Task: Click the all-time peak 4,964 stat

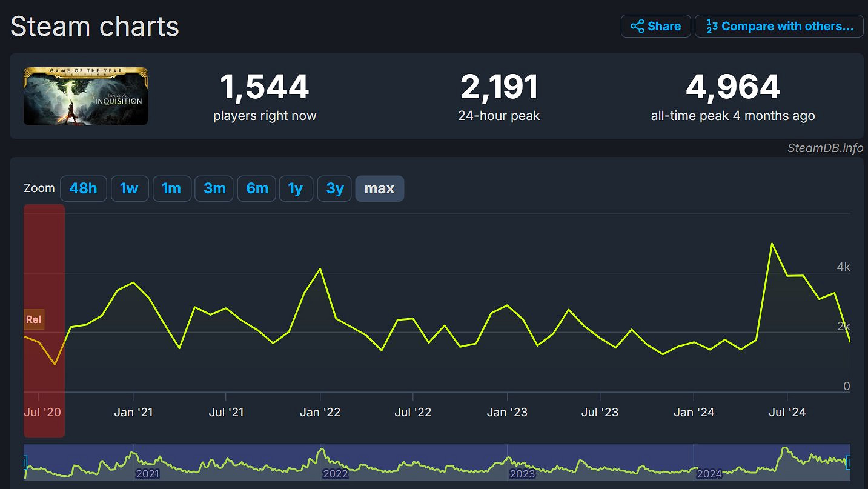Action: click(732, 87)
